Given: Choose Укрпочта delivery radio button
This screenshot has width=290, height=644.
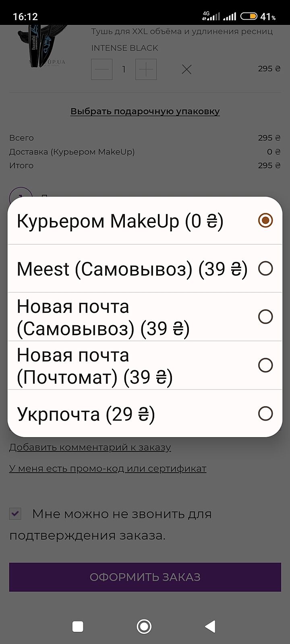Looking at the screenshot, I should pyautogui.click(x=265, y=413).
